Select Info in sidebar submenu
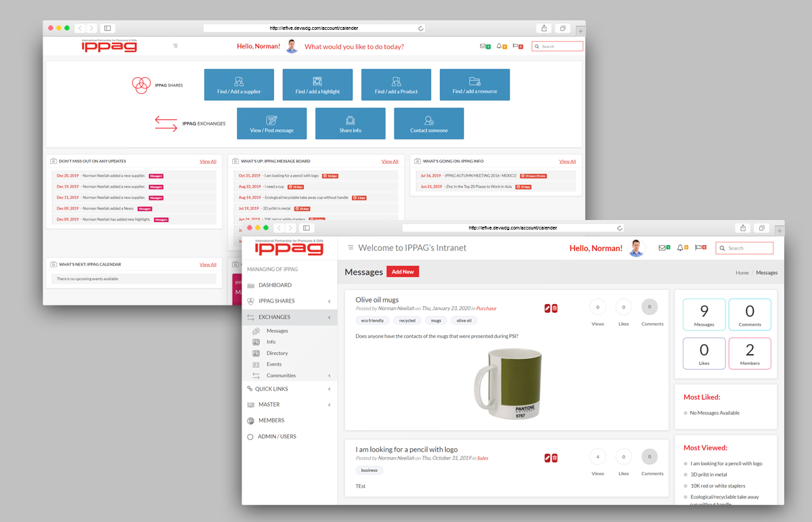Image resolution: width=812 pixels, height=522 pixels. point(271,342)
